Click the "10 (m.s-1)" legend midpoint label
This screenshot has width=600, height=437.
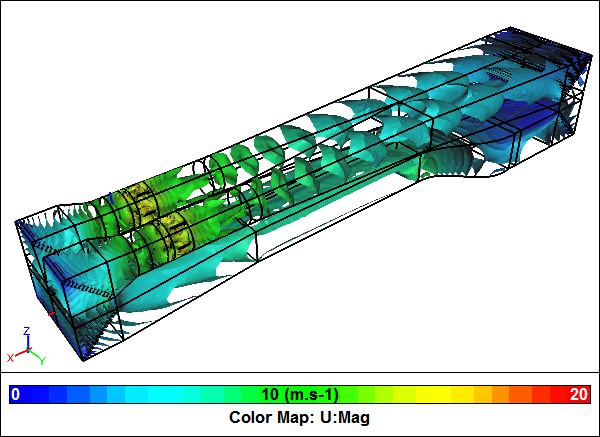coord(299,393)
